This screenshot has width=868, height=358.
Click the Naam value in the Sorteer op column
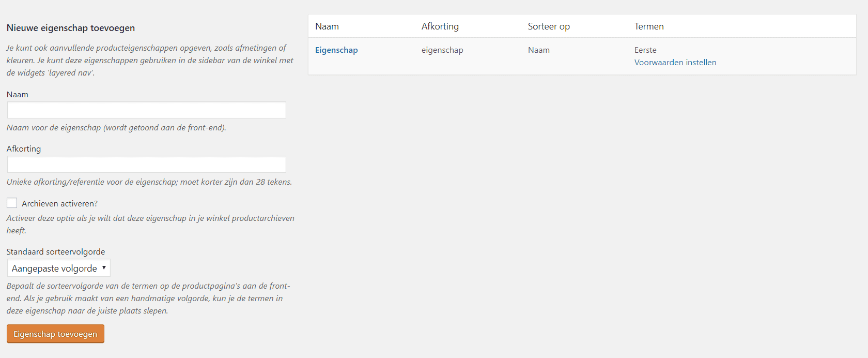click(539, 50)
